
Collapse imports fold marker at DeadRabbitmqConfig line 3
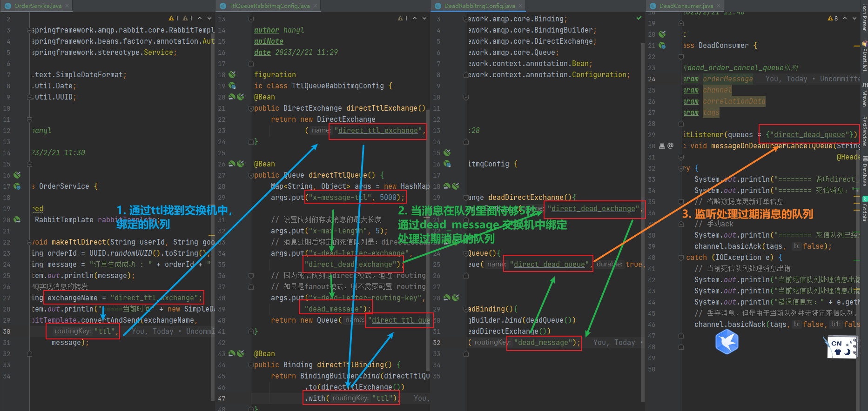pos(466,19)
